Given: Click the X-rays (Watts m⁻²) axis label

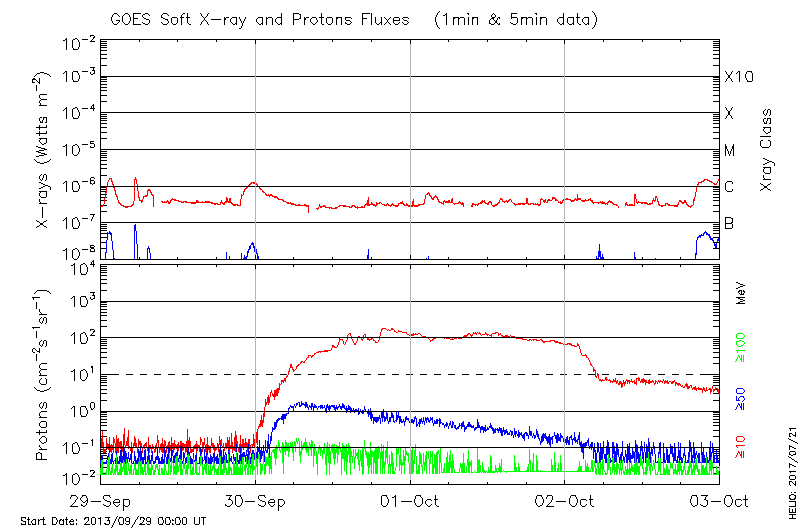Looking at the screenshot, I should [x=45, y=150].
